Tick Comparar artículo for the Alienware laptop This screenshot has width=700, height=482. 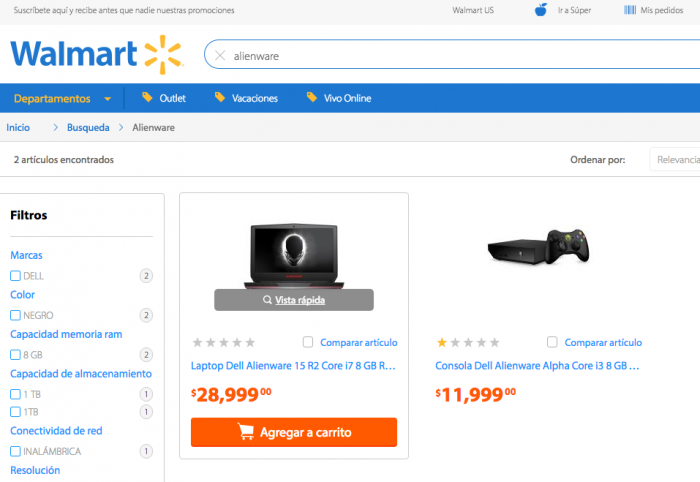[308, 342]
